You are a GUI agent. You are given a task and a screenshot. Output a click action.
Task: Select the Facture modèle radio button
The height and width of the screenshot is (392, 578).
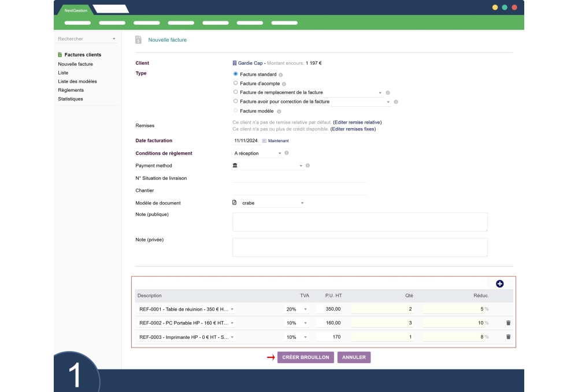[x=235, y=111]
